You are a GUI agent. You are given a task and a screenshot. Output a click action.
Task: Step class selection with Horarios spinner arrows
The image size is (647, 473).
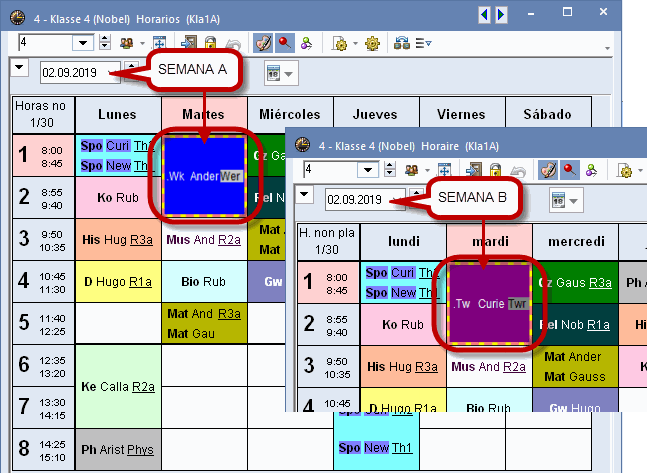[x=105, y=43]
